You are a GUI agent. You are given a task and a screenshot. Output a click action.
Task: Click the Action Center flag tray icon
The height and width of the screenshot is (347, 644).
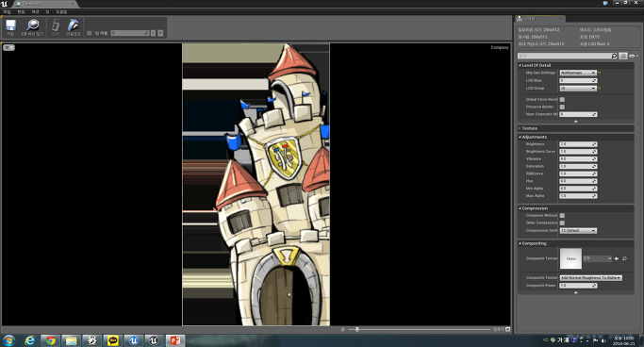pyautogui.click(x=596, y=340)
